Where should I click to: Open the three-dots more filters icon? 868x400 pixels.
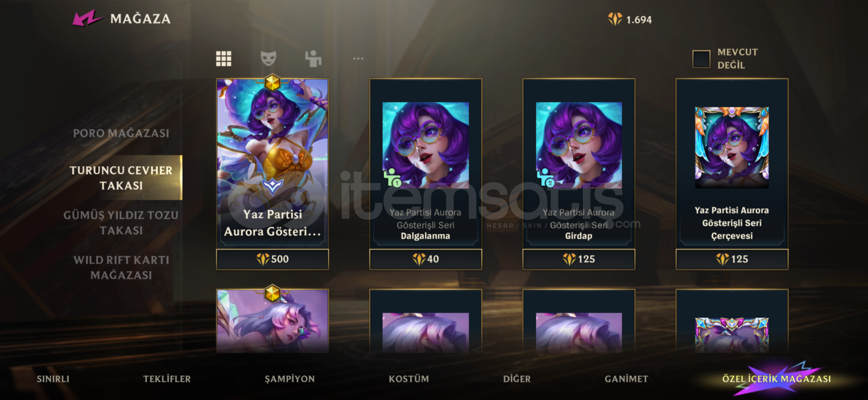pos(358,59)
